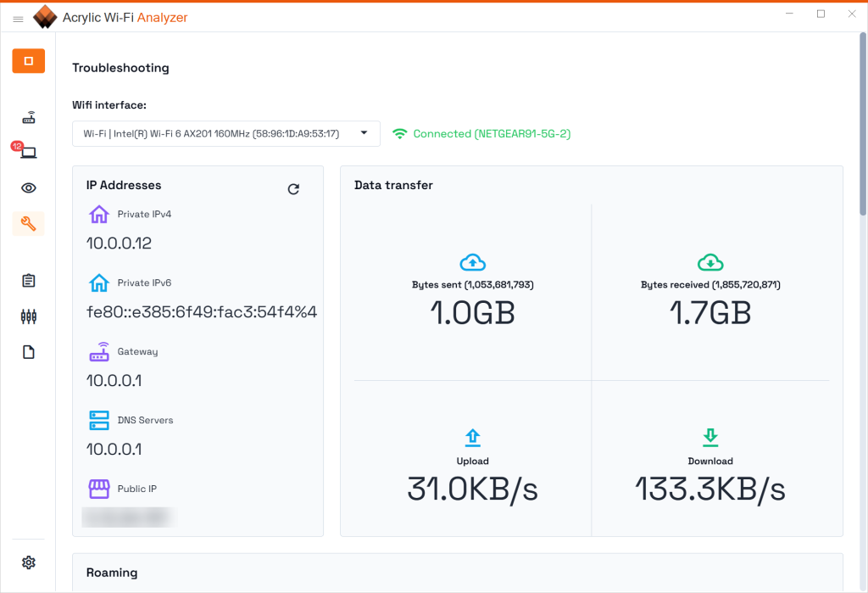Screen dimensions: 868x593
Task: Click the Private IPv6 house icon
Action: 99,283
